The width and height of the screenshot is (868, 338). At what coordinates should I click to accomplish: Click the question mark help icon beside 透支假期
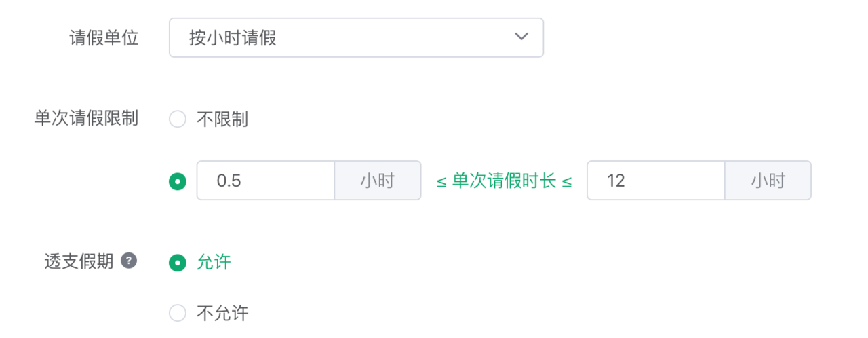129,261
